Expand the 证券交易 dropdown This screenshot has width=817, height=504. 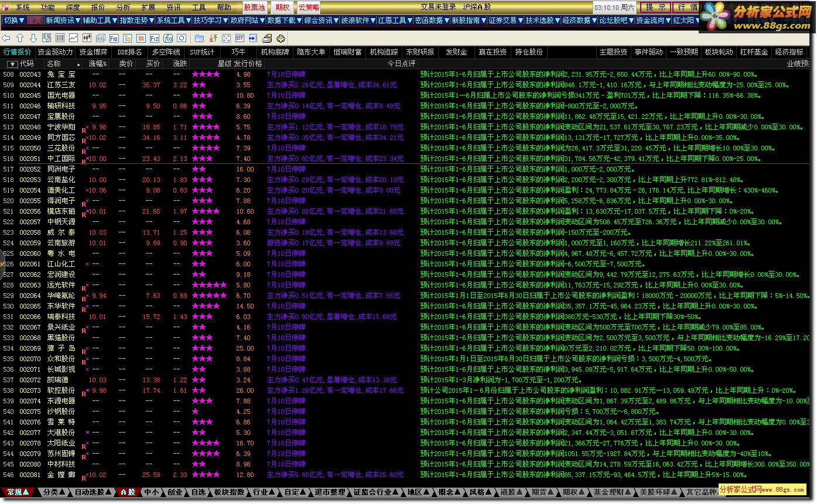coord(505,20)
